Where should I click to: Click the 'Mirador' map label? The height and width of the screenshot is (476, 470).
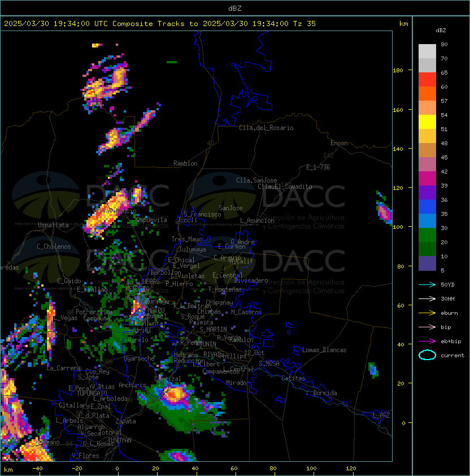[238, 383]
